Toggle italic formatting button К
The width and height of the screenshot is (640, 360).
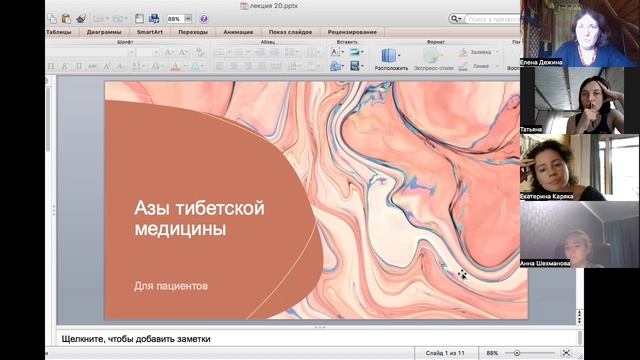point(64,66)
